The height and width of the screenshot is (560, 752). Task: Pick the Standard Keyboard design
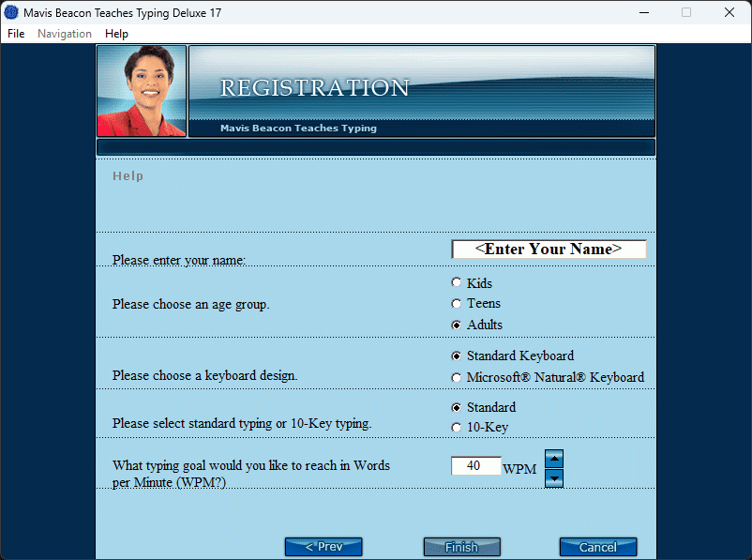[x=457, y=356]
